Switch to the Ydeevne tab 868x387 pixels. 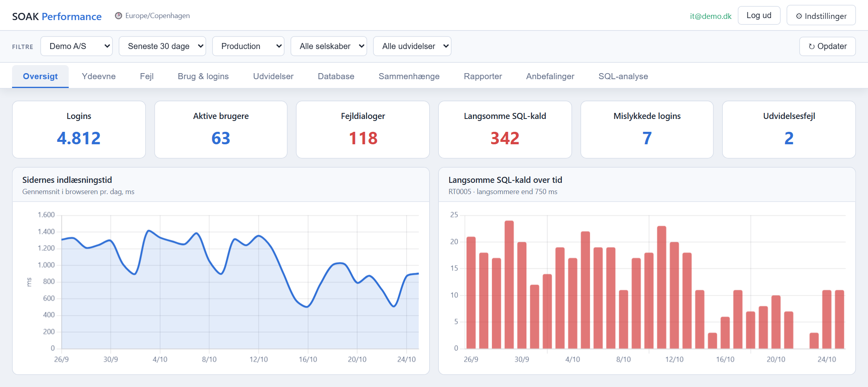coord(99,76)
